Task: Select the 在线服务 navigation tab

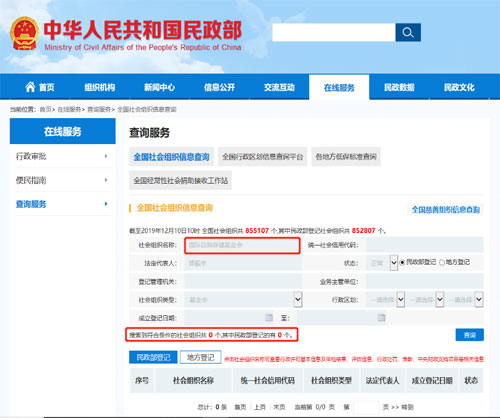Action: [339, 87]
